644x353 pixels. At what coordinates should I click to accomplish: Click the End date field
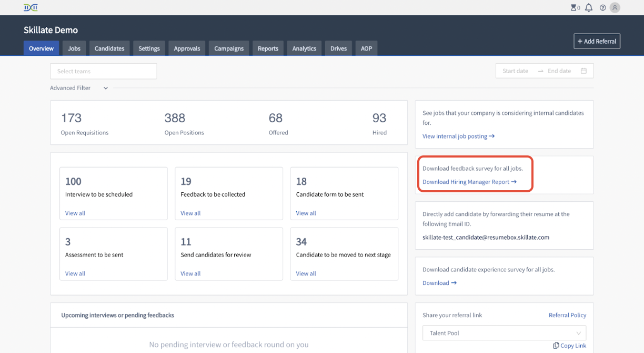point(559,71)
